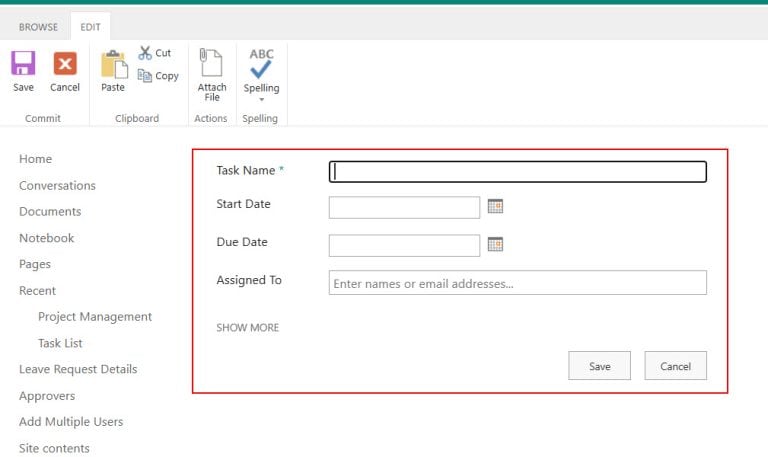Open Site contents link
The width and height of the screenshot is (768, 457).
pyautogui.click(x=54, y=448)
